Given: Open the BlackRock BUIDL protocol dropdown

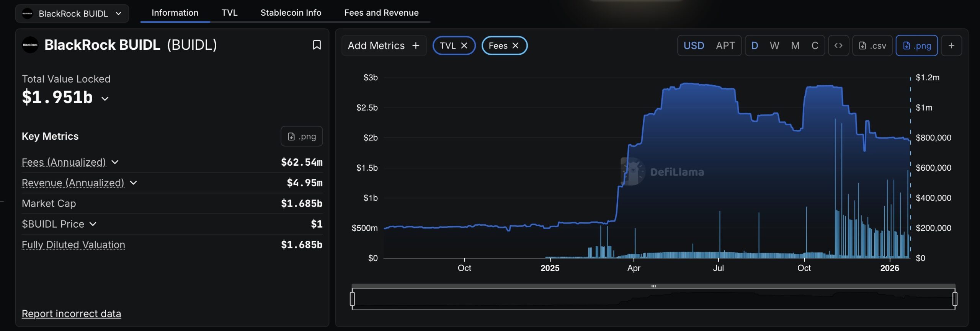Looking at the screenshot, I should [72, 14].
